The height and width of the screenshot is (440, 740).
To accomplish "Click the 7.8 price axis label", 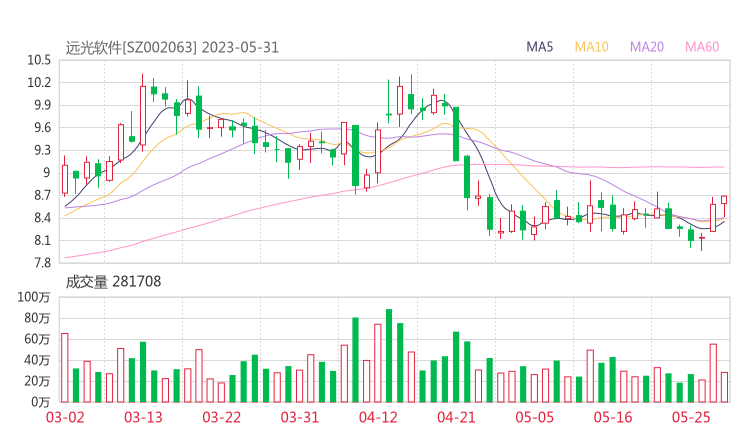I will [42, 263].
